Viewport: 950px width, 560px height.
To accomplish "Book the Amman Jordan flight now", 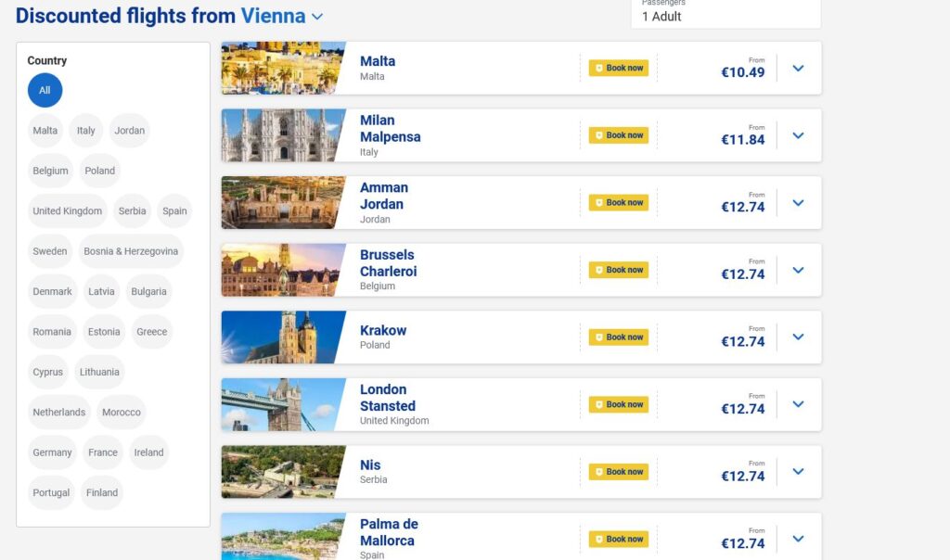I will 619,203.
